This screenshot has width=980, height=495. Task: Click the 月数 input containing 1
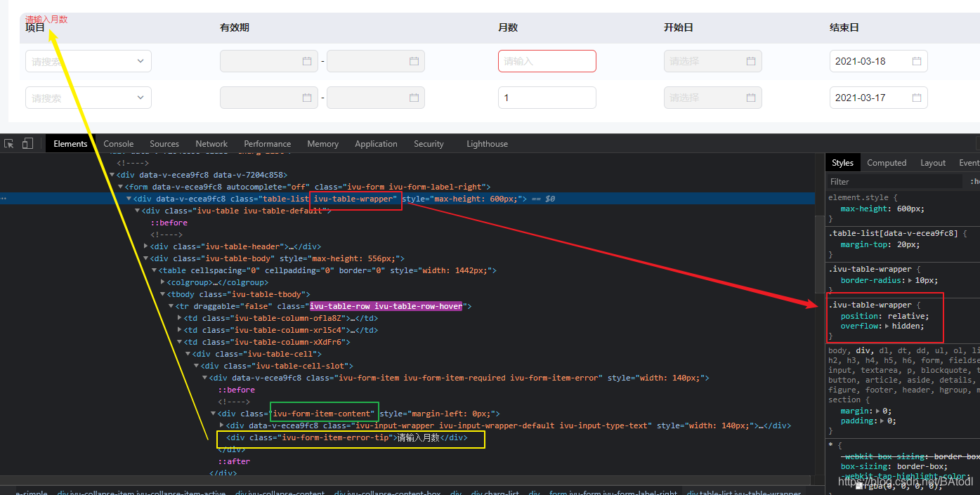pos(547,98)
